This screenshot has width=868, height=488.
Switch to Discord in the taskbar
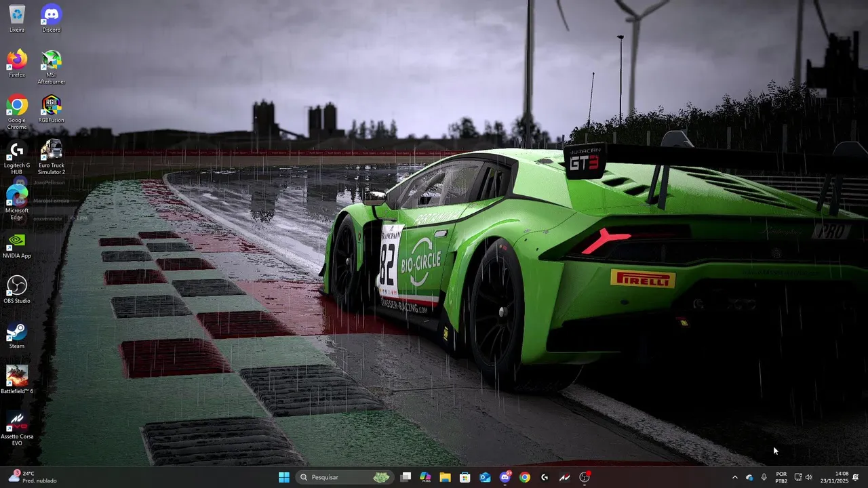[505, 477]
